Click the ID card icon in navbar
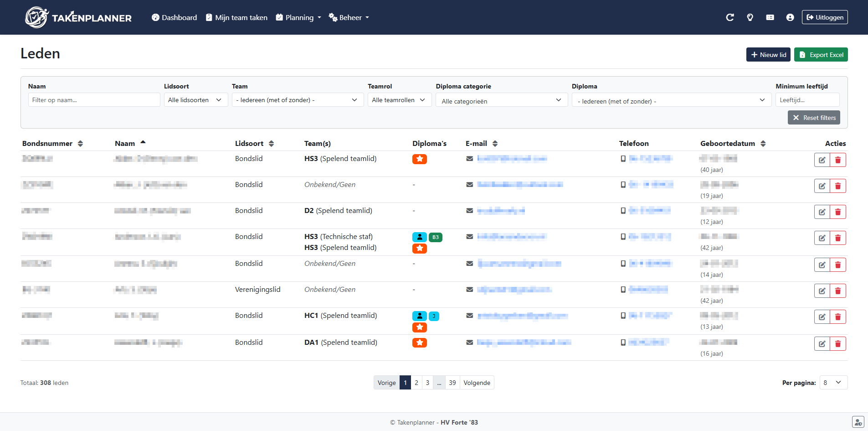The height and width of the screenshot is (431, 868). pos(770,17)
